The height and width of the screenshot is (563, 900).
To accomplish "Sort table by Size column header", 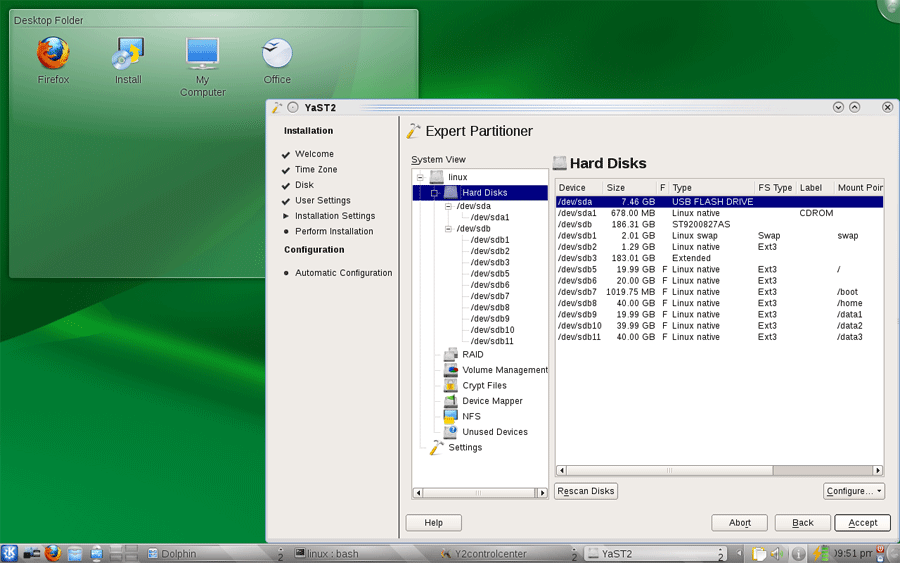I will pyautogui.click(x=629, y=188).
